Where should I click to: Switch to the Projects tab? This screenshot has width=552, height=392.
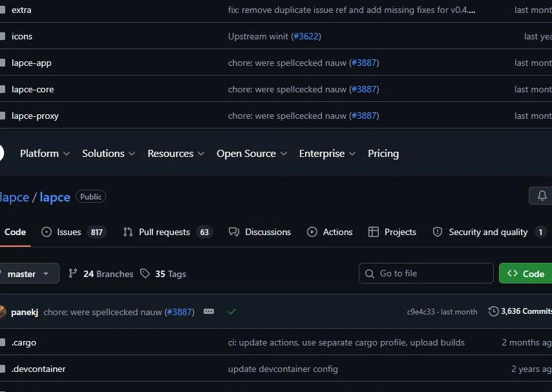tap(392, 232)
